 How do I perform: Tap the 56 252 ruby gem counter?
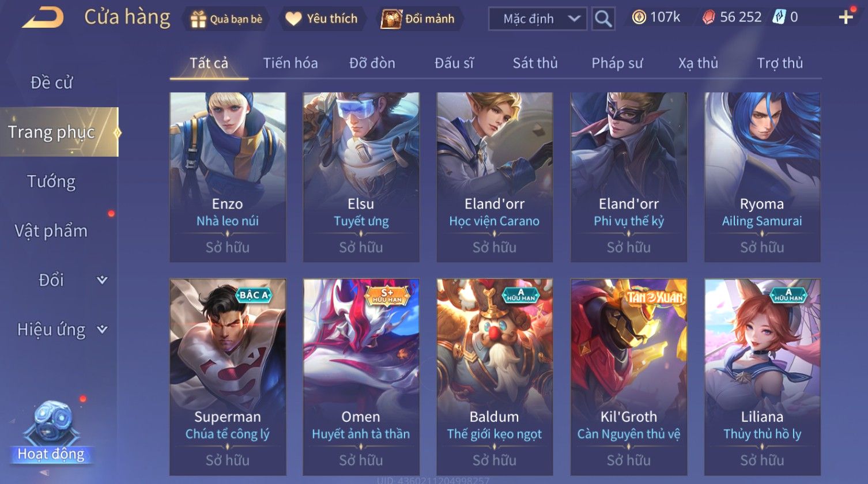[x=732, y=17]
